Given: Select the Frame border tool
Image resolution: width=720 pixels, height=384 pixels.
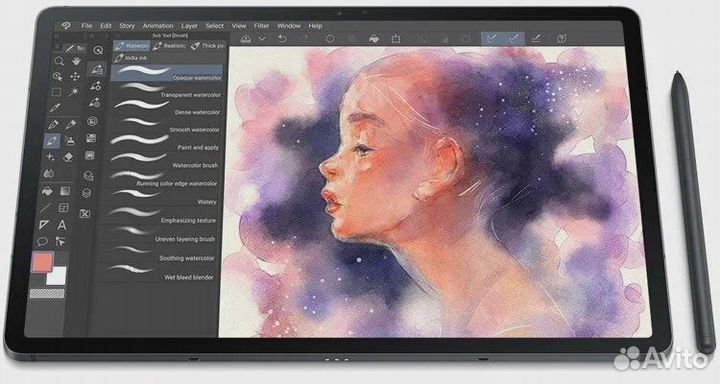Looking at the screenshot, I should (64, 208).
